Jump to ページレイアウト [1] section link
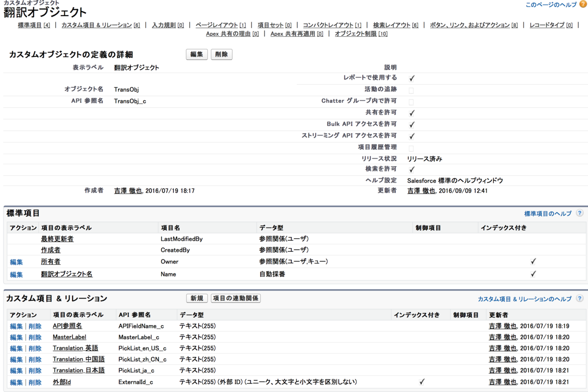 220,25
